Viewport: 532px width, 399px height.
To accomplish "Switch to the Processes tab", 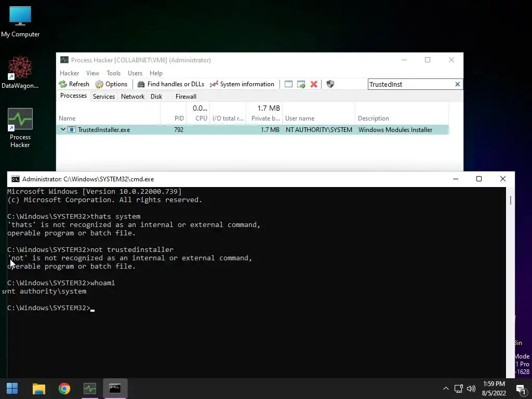I will 73,96.
